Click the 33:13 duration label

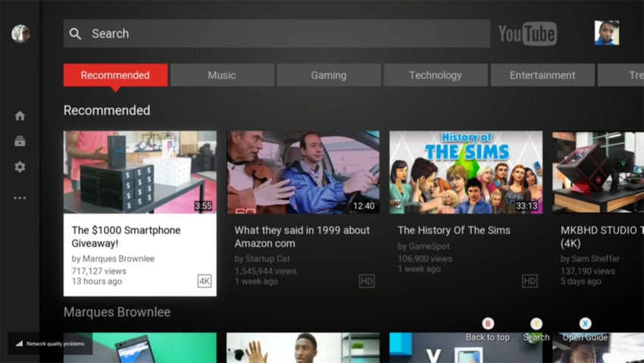[x=527, y=205]
